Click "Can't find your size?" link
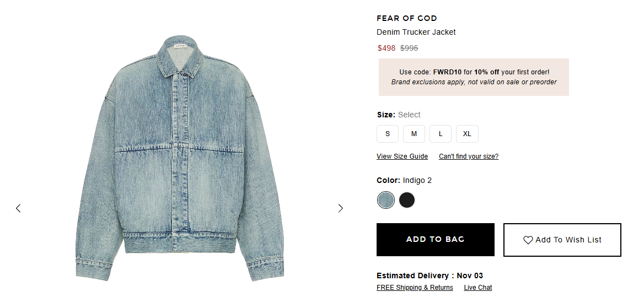Screen dimensions: 644x308 [469, 156]
